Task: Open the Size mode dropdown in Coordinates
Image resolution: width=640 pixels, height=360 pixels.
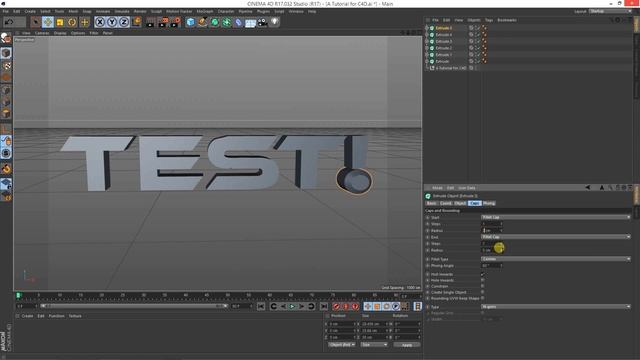Action: (x=373, y=345)
